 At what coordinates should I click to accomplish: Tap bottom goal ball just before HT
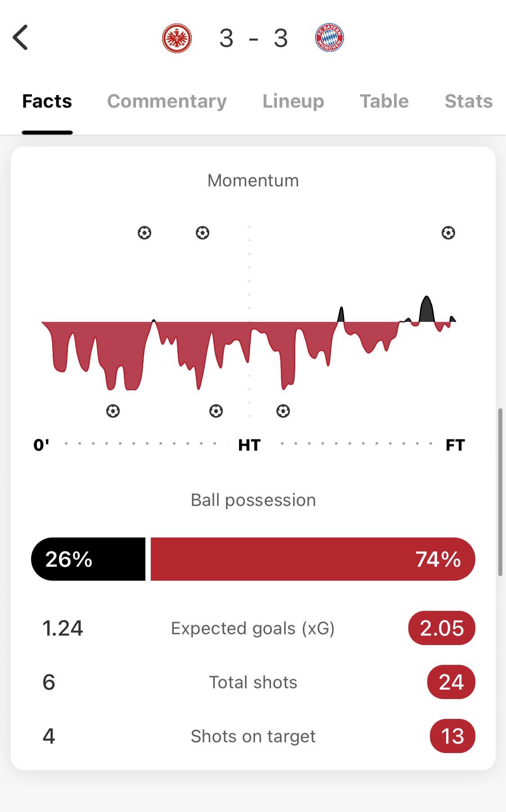click(216, 411)
